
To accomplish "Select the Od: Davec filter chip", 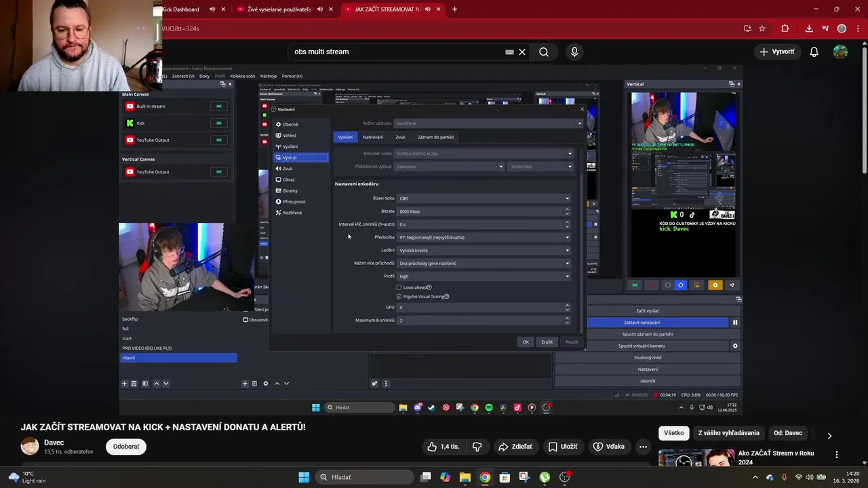I will pyautogui.click(x=788, y=433).
